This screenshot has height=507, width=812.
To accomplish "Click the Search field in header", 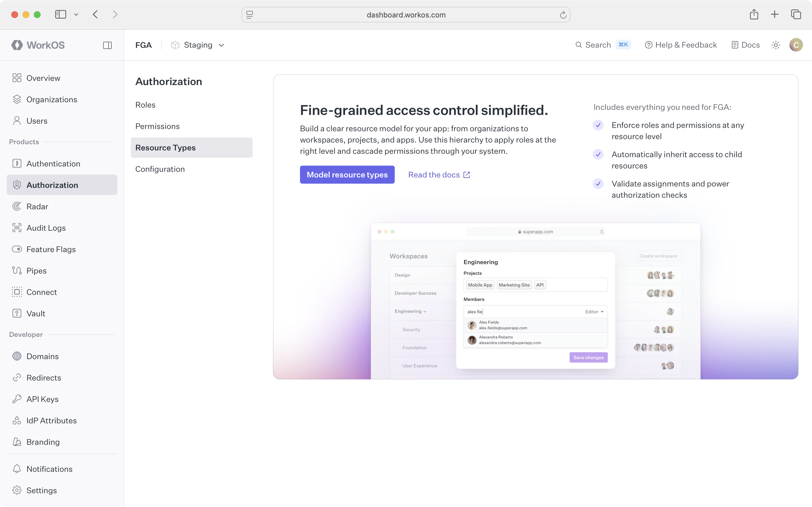I will [598, 45].
